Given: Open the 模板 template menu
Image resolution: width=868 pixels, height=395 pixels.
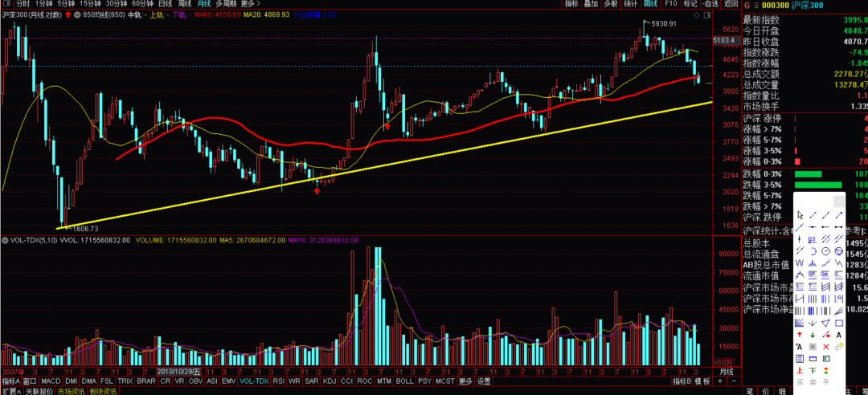Looking at the screenshot, I should tap(702, 381).
